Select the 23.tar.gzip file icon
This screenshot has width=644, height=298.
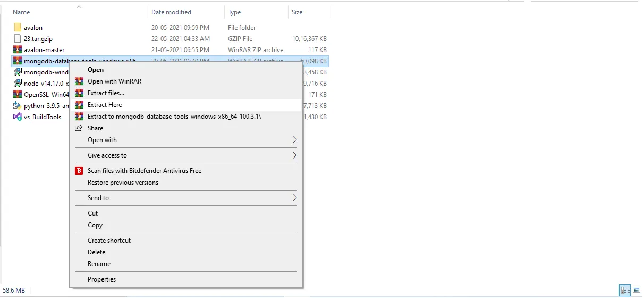click(17, 39)
